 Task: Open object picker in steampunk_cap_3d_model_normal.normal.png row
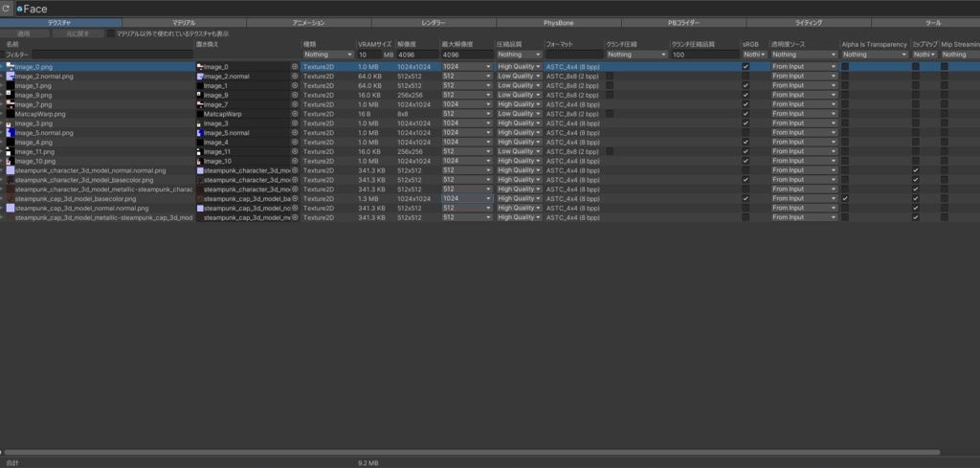pos(295,208)
